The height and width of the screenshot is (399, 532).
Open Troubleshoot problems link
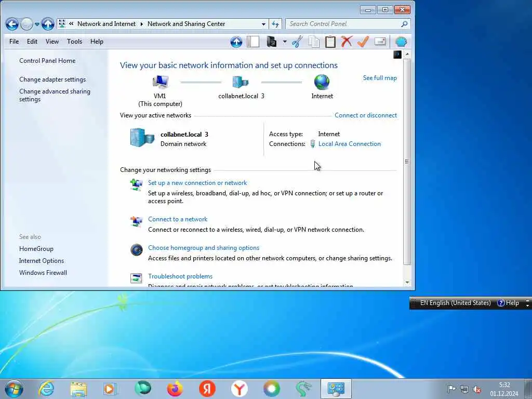coord(180,276)
